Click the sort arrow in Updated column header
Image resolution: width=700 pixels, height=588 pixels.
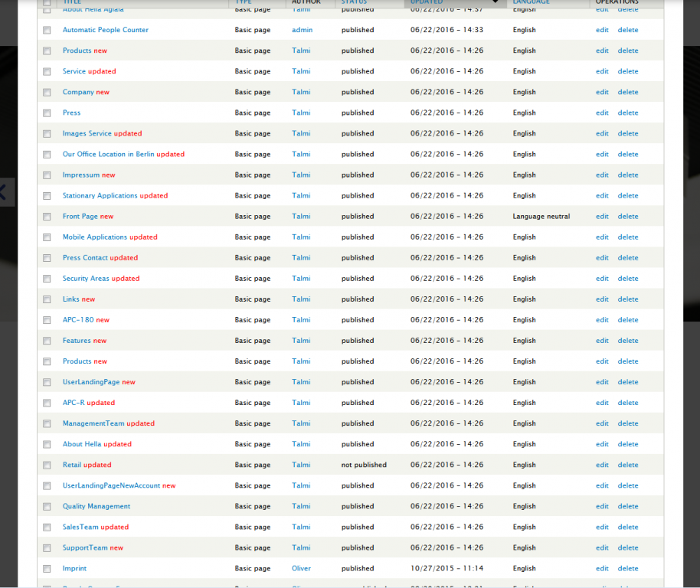pyautogui.click(x=496, y=2)
